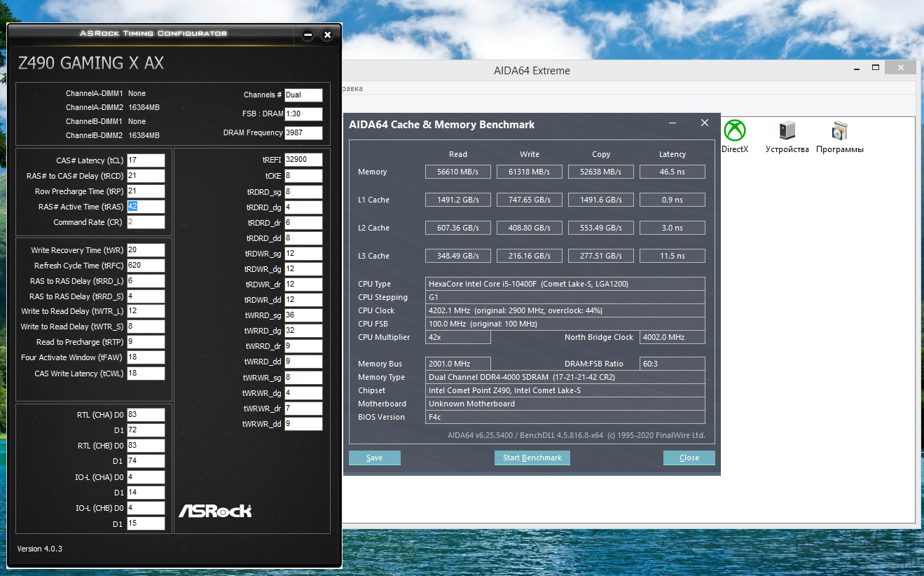Select the DRAM Frequency field showing 3987

[303, 133]
